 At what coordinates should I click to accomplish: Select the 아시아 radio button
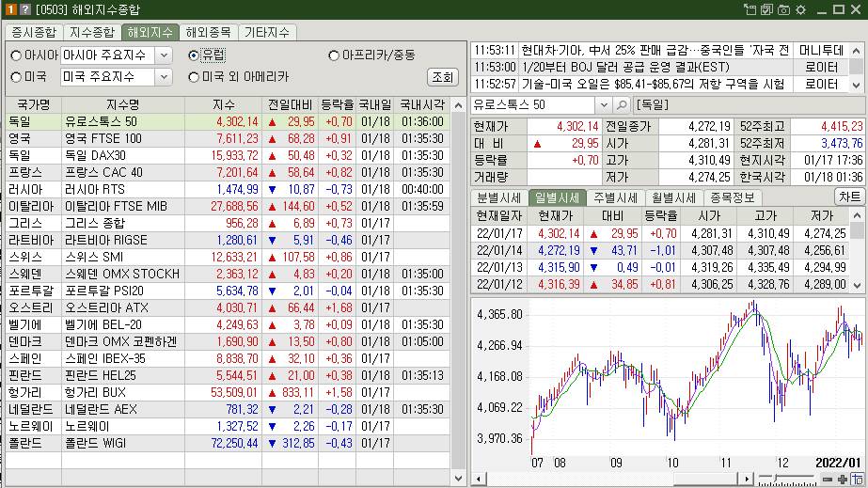[x=16, y=55]
